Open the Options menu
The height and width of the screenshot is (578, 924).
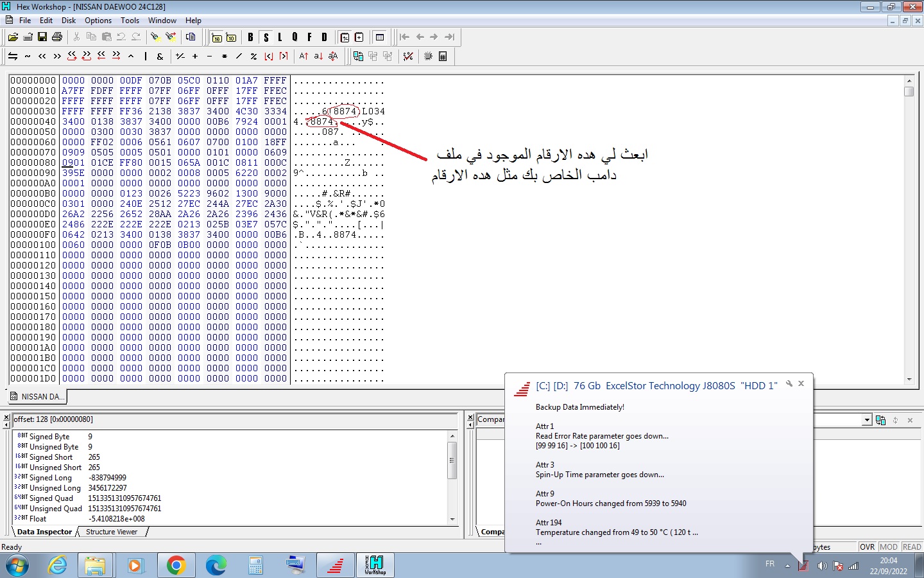click(98, 21)
